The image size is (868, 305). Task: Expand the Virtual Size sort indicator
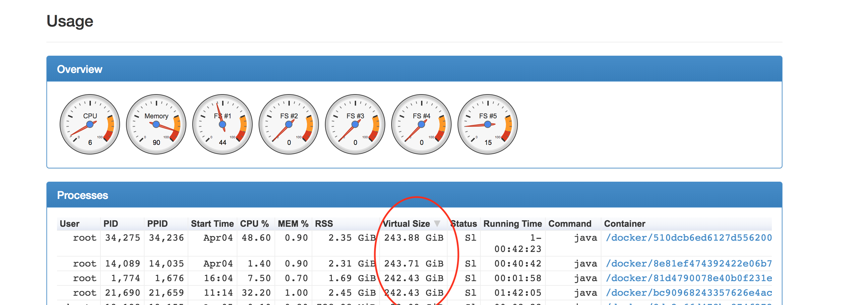[437, 223]
